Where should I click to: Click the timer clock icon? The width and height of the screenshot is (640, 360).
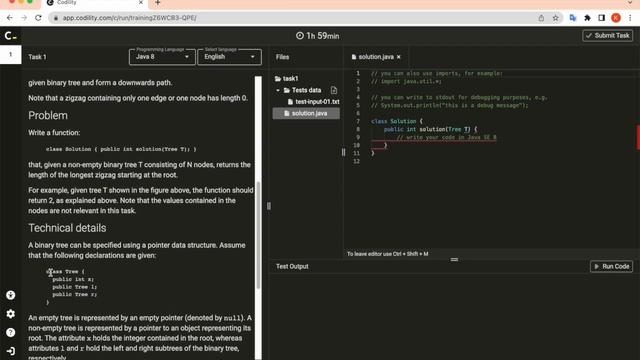click(x=300, y=36)
